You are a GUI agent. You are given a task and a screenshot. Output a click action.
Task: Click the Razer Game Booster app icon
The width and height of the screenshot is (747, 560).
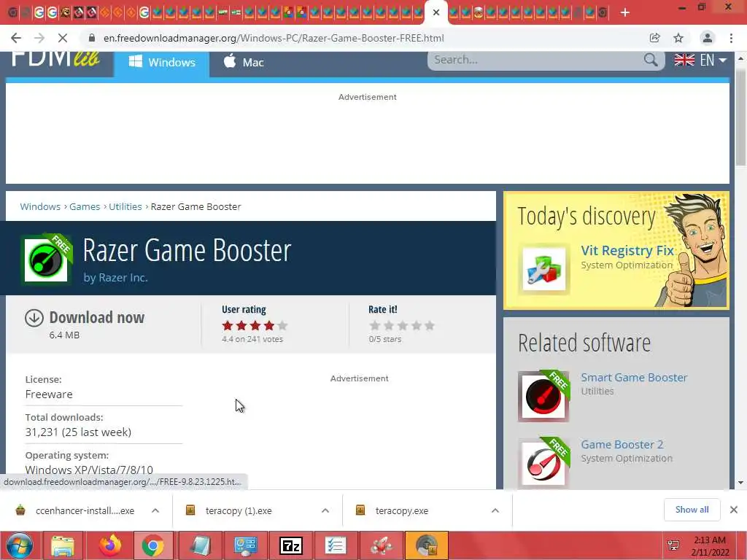tap(47, 259)
